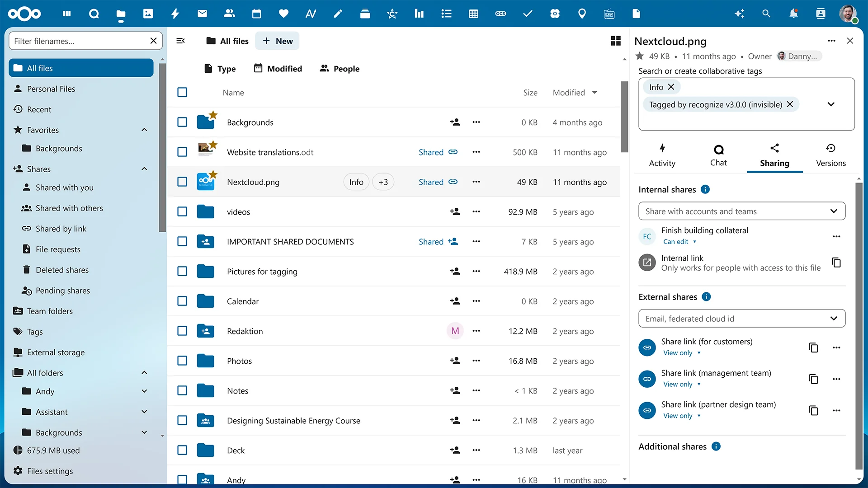Open the Calendar app from the top bar
The width and height of the screenshot is (868, 488).
click(256, 14)
